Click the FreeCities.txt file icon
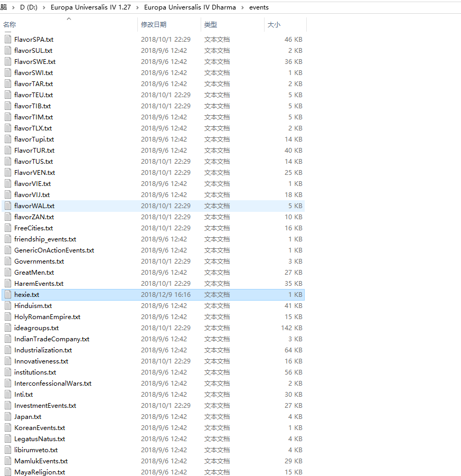This screenshot has height=476, width=461. pos(8,228)
